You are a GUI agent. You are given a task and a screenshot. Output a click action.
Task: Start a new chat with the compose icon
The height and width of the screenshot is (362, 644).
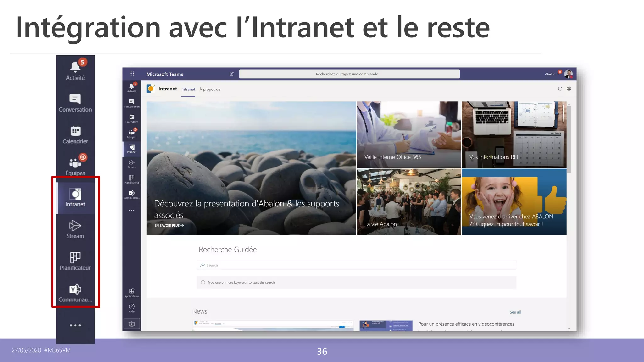pyautogui.click(x=231, y=74)
